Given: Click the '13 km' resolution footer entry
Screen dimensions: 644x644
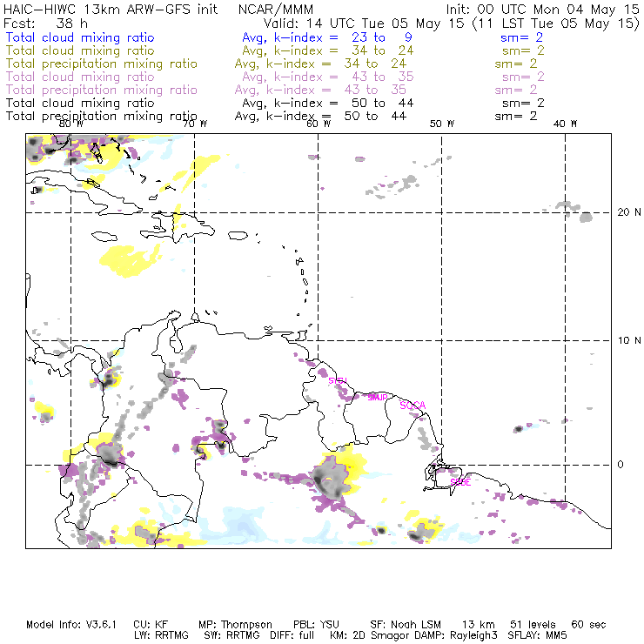Looking at the screenshot, I should 479,625.
